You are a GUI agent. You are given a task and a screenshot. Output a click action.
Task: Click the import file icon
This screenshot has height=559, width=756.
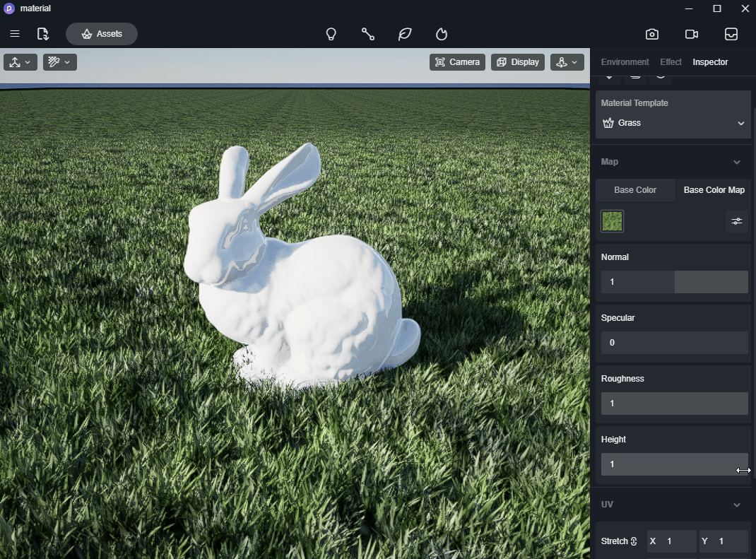point(43,34)
